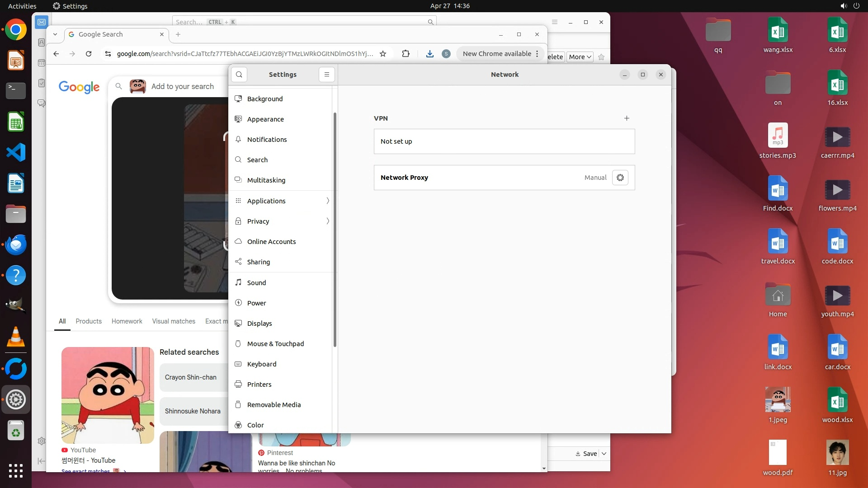Switch to Products search results tab
Viewport: 868px width, 488px height.
[89, 321]
